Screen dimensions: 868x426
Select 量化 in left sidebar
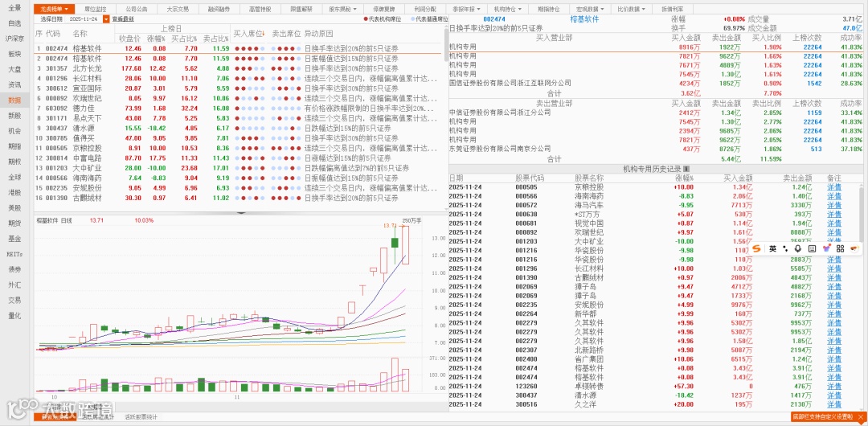(14, 316)
